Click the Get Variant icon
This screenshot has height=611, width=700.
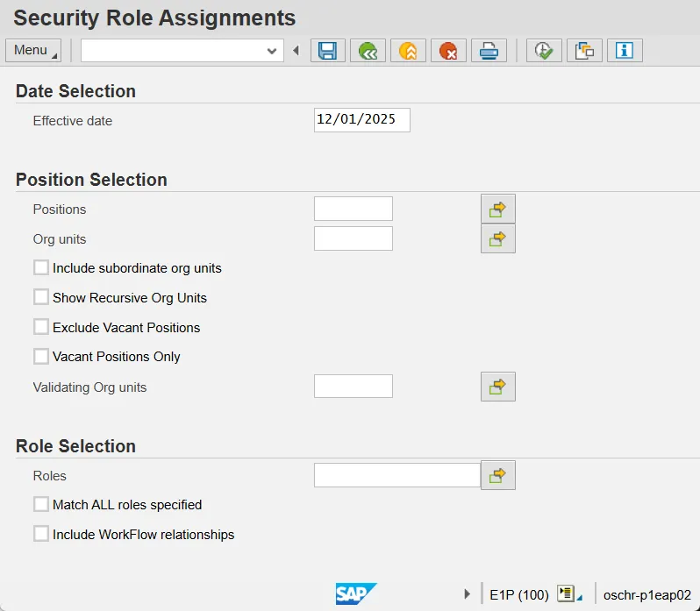tap(584, 51)
